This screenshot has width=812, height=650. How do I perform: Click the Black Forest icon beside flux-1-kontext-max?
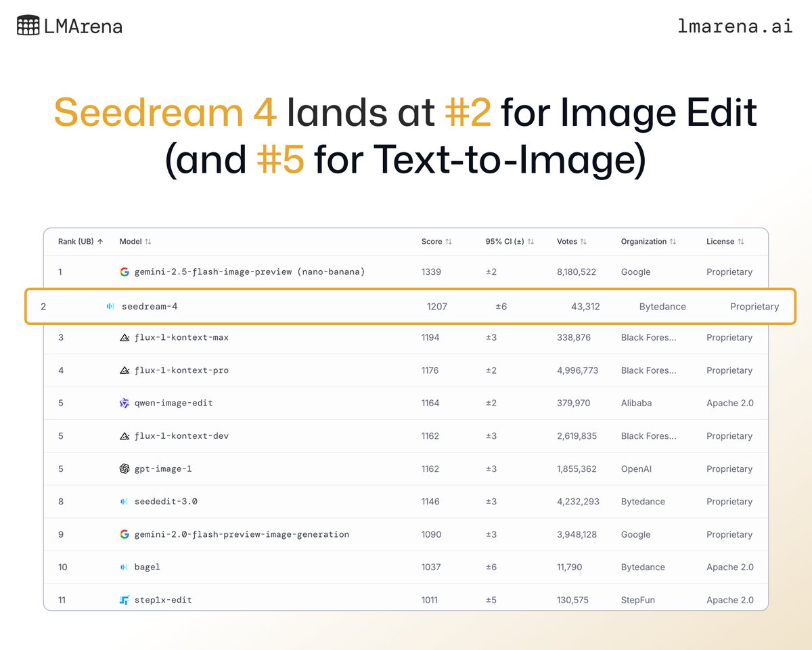tap(125, 337)
